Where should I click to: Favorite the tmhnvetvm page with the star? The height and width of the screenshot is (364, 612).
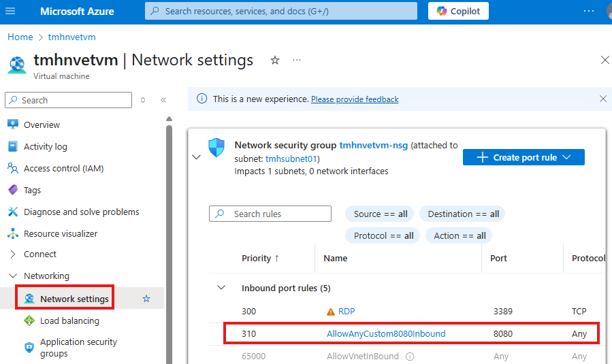[x=275, y=60]
